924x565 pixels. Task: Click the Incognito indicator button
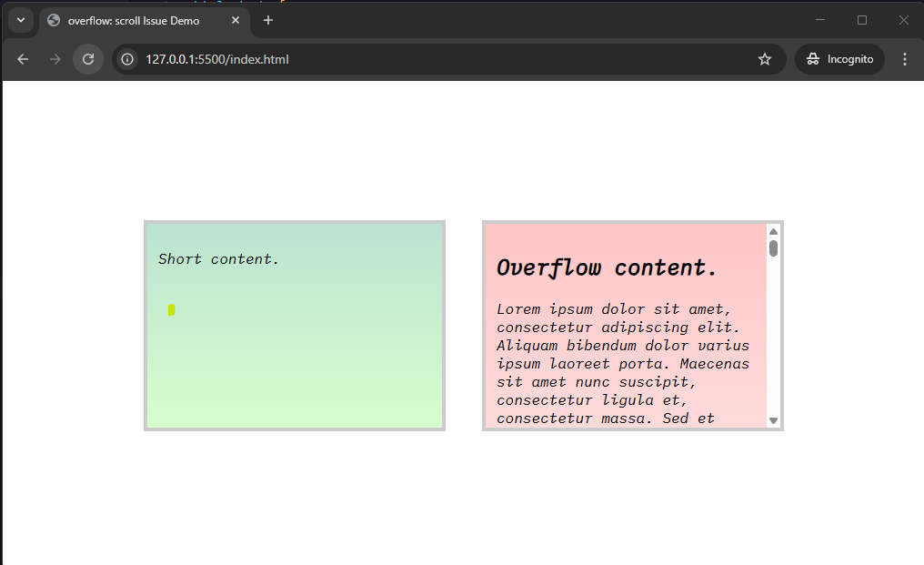839,59
